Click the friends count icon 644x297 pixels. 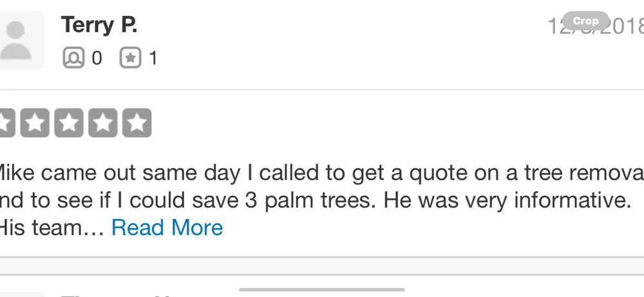pos(73,59)
